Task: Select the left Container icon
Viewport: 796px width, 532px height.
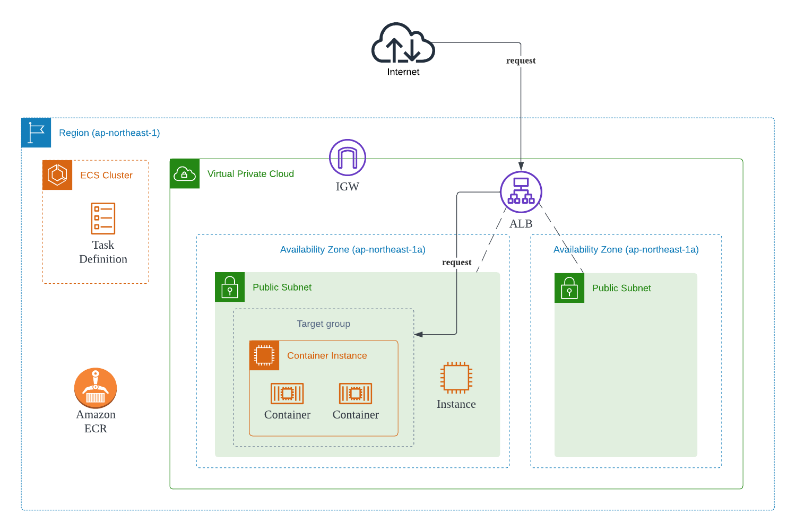Action: point(287,394)
